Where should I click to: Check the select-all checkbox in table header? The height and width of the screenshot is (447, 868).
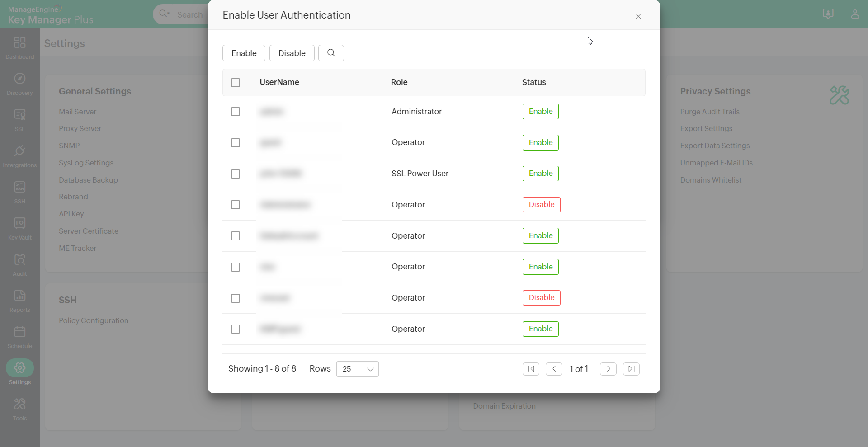click(236, 83)
